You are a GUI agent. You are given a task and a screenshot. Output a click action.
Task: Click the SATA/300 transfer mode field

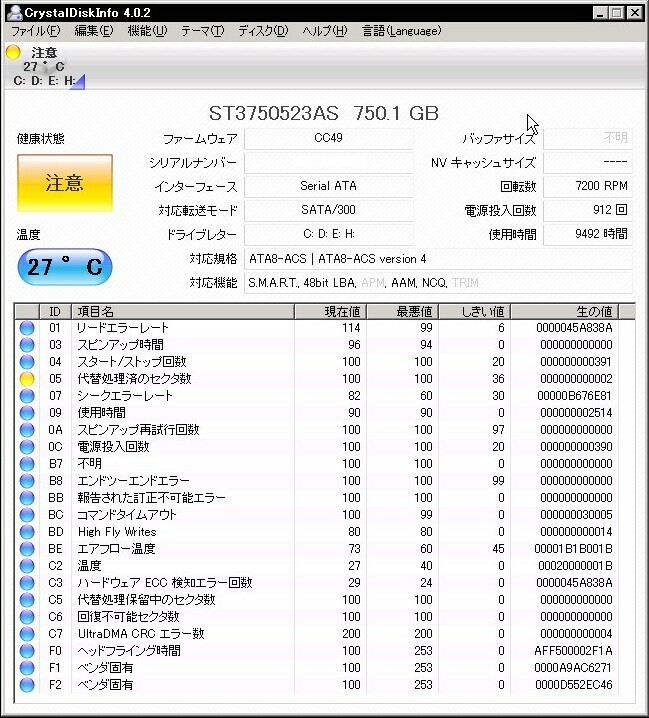[x=328, y=210]
